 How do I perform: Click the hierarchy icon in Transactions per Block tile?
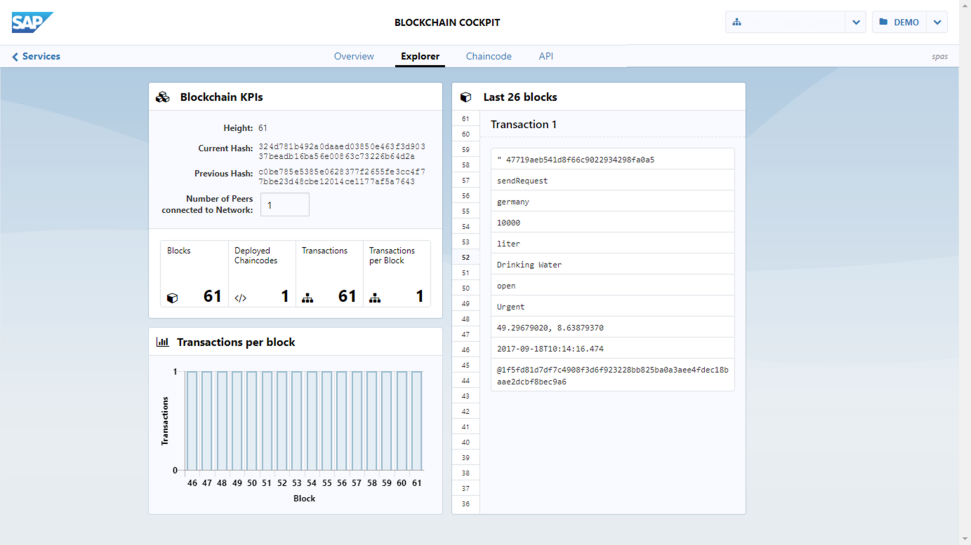[x=375, y=298]
